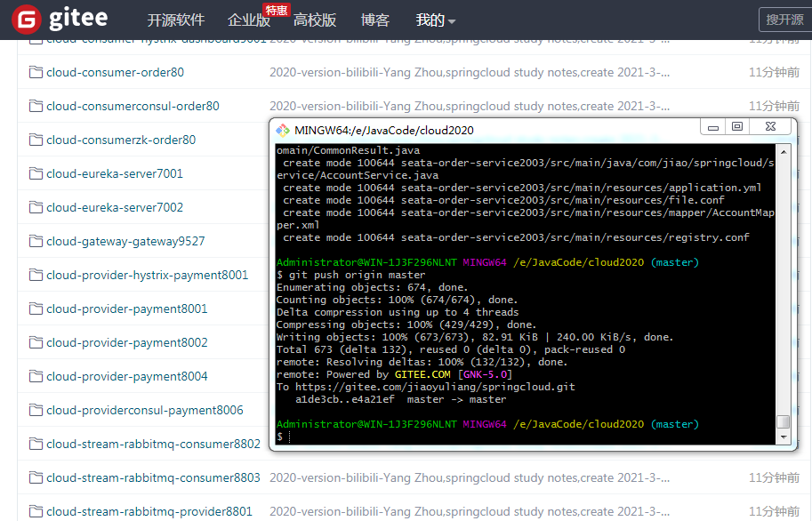Click folder icon beside cloud-consumerzk-order80
Screen dimensions: 812x521
[36, 140]
